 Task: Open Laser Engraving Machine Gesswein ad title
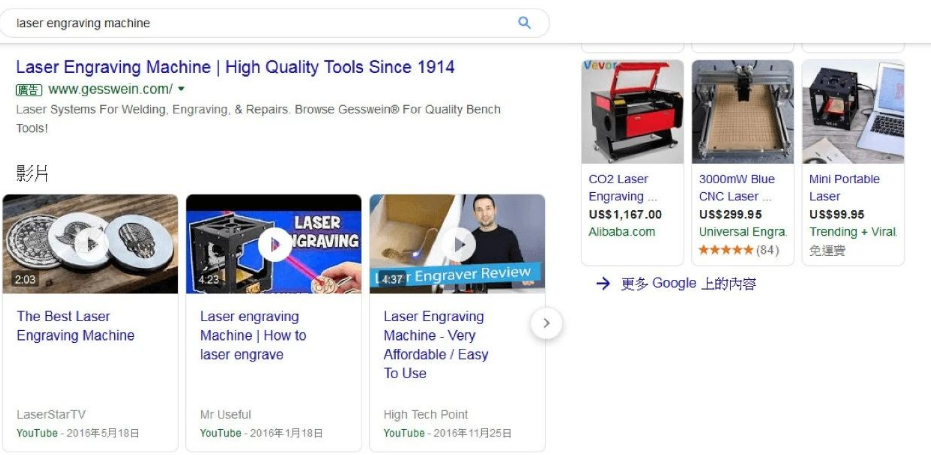pos(235,67)
